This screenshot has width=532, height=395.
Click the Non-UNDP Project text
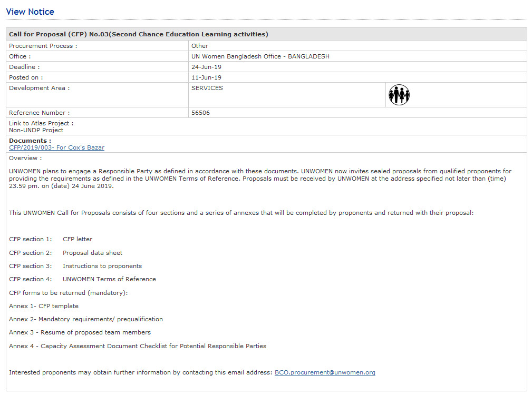click(x=36, y=130)
